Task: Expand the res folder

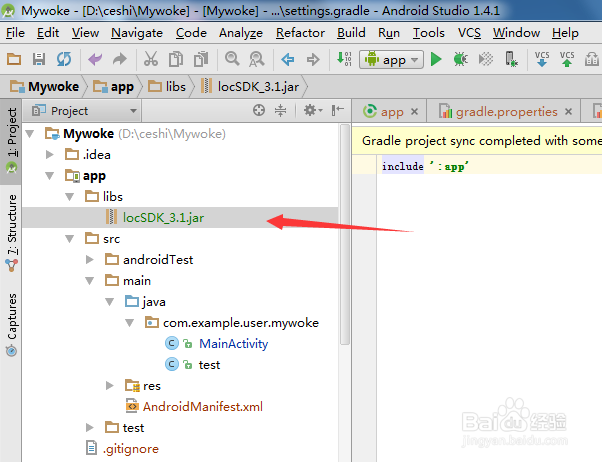Action: tap(110, 386)
